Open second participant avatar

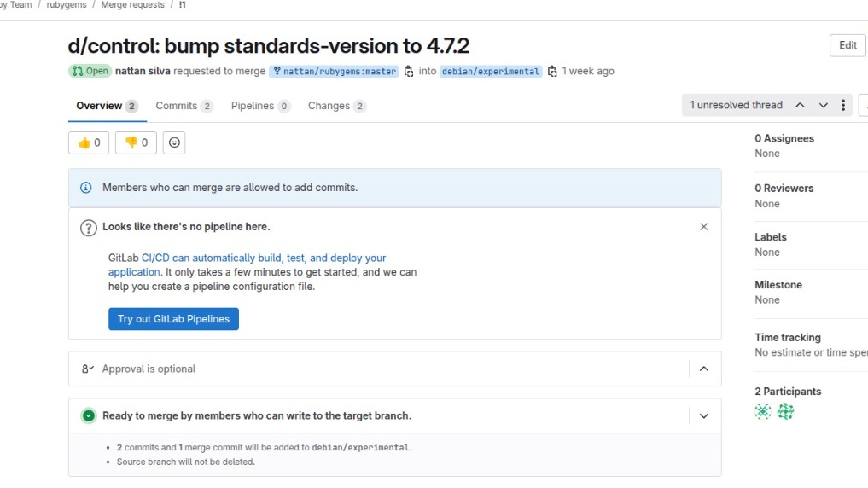pyautogui.click(x=785, y=411)
